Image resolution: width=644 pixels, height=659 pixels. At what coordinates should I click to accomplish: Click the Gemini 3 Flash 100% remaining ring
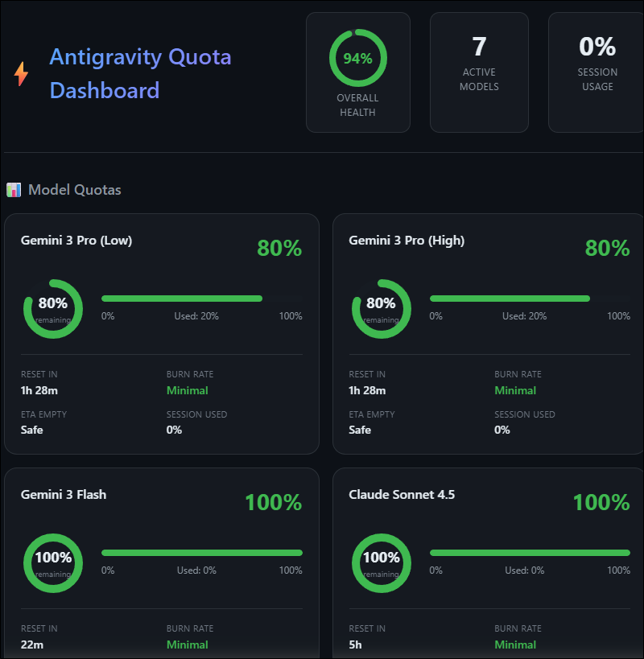(x=53, y=563)
